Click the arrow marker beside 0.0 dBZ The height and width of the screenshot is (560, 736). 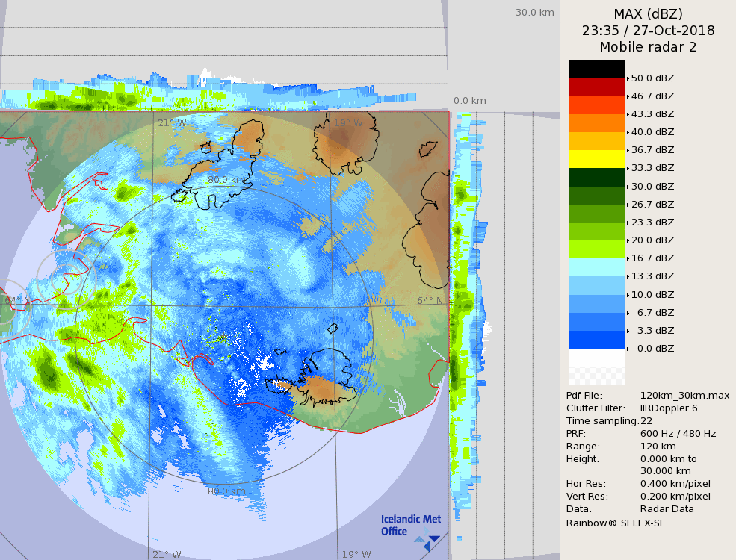tap(628, 349)
